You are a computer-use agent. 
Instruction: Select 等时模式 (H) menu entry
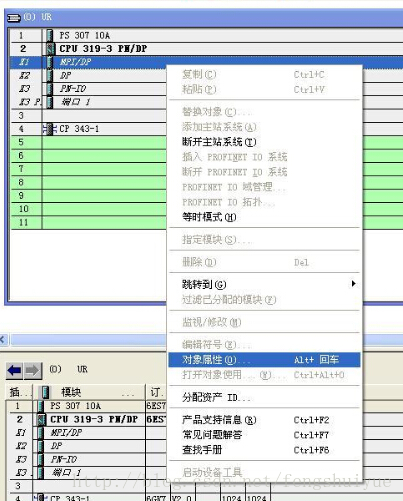264,217
